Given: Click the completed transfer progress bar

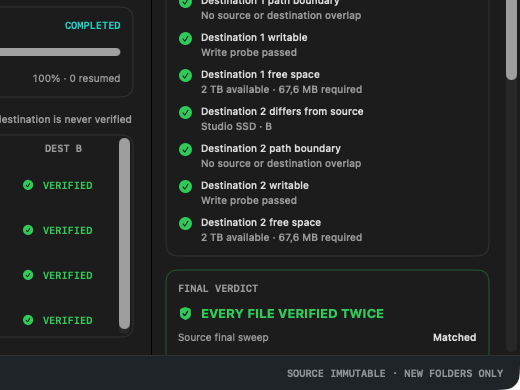Looking at the screenshot, I should [60, 52].
